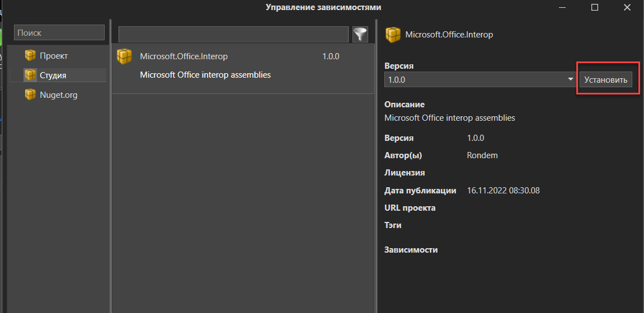Focus the Поиск search field

tap(59, 32)
